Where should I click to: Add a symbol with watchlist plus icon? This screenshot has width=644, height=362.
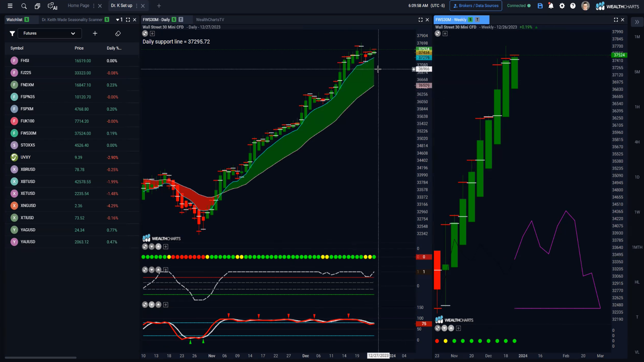point(95,33)
